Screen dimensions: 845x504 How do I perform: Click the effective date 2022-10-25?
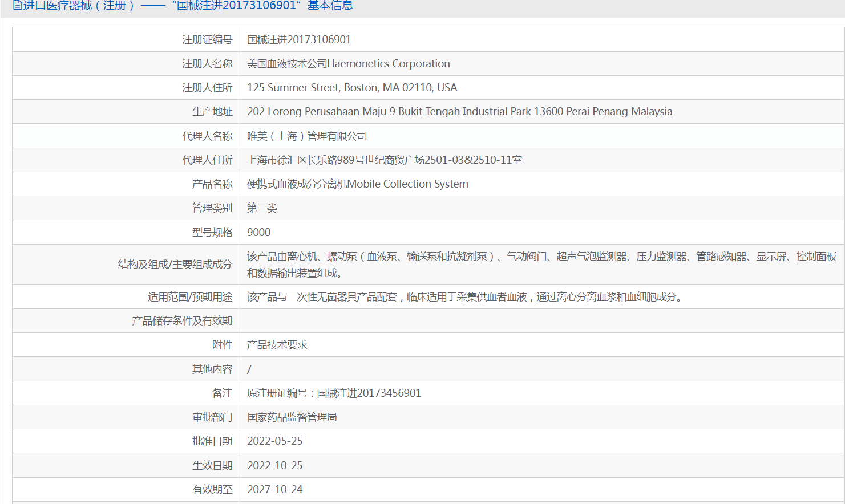pyautogui.click(x=274, y=465)
